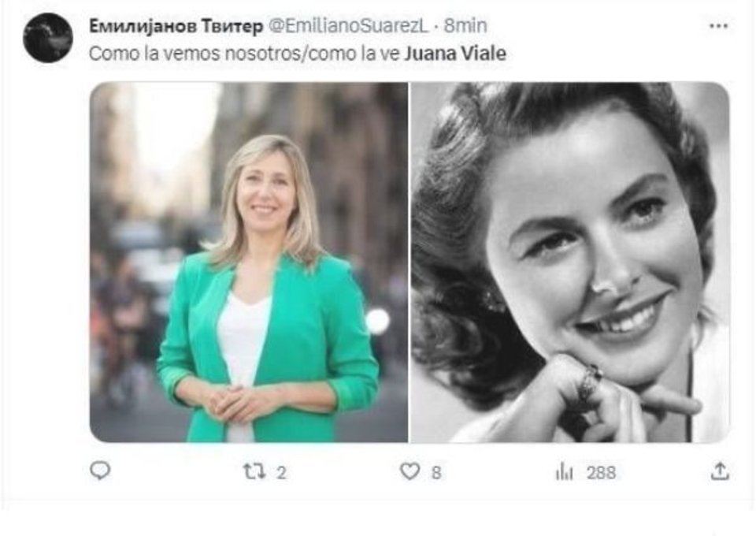
Task: Open the black-and-white portrait photo
Action: click(570, 262)
